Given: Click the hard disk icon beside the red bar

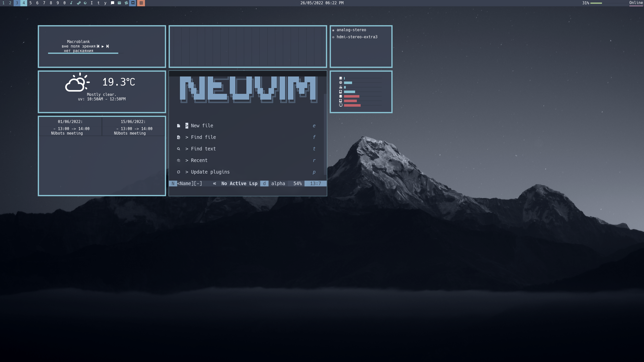Looking at the screenshot, I should [x=340, y=101].
